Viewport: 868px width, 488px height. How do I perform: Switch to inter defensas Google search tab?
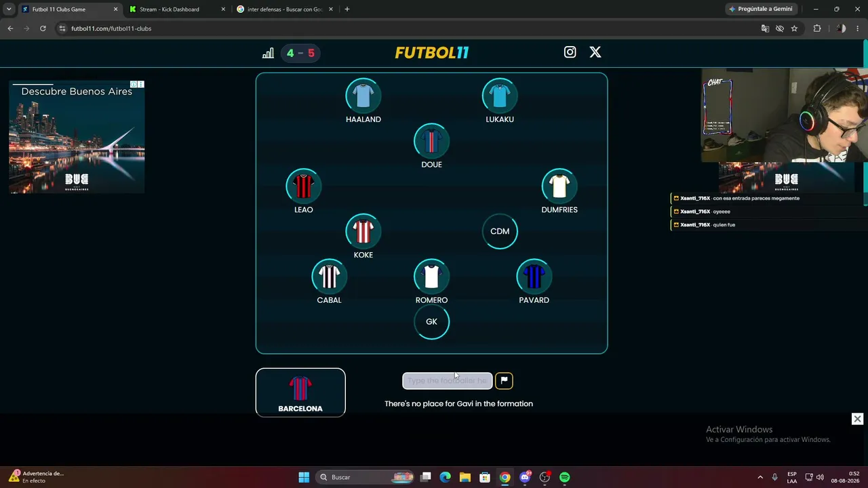tap(284, 9)
